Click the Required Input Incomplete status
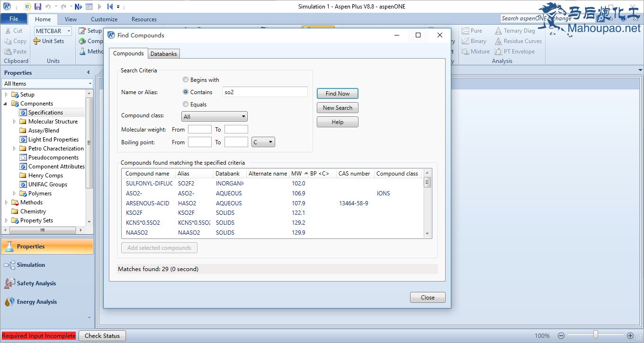Screen dimensions: 644x343 [39, 336]
